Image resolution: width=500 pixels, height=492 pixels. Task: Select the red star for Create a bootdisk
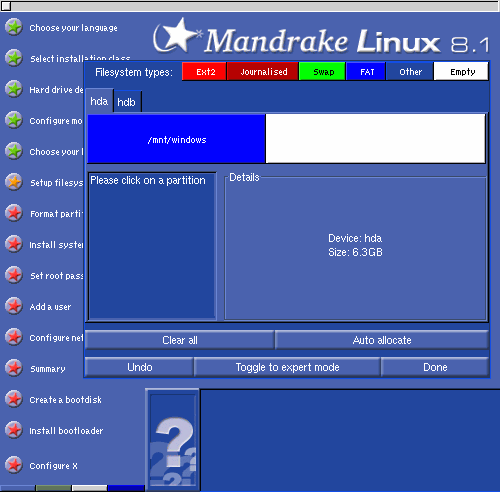click(14, 399)
